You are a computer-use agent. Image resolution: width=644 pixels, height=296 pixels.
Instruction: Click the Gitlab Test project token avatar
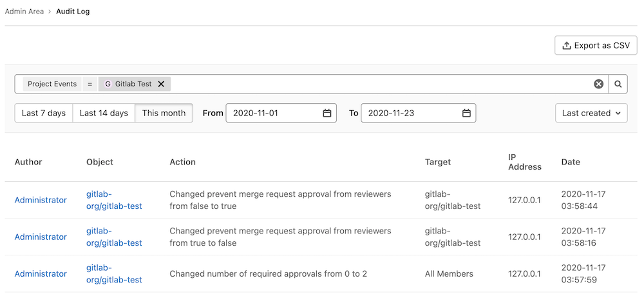pyautogui.click(x=108, y=84)
